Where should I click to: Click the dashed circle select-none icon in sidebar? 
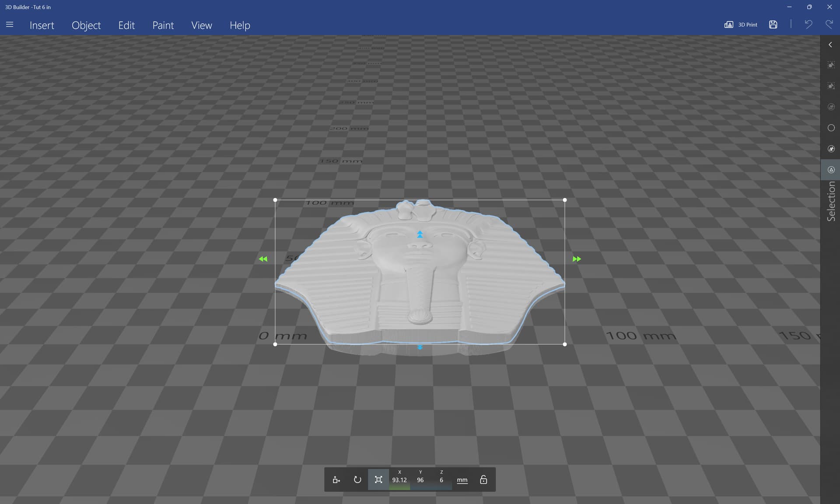[x=831, y=128]
